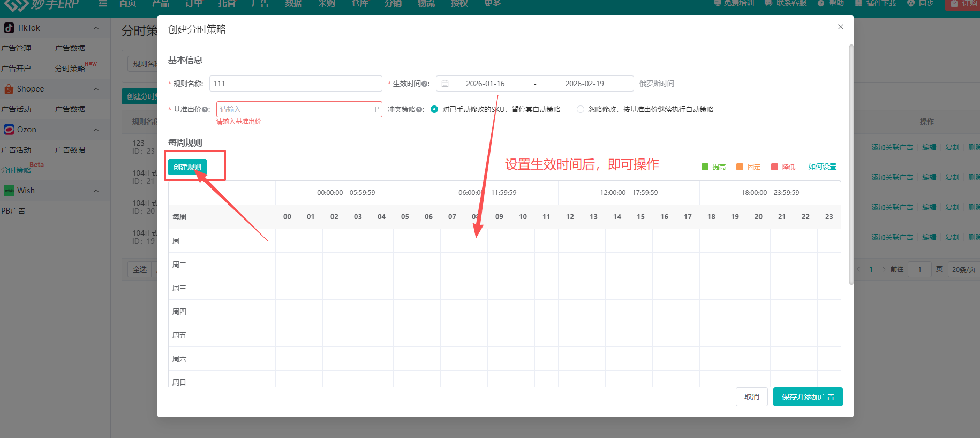Select radio 对已手动修改的SKU，暂停其自动策略
Viewport: 980px width, 438px height.
[x=434, y=109]
